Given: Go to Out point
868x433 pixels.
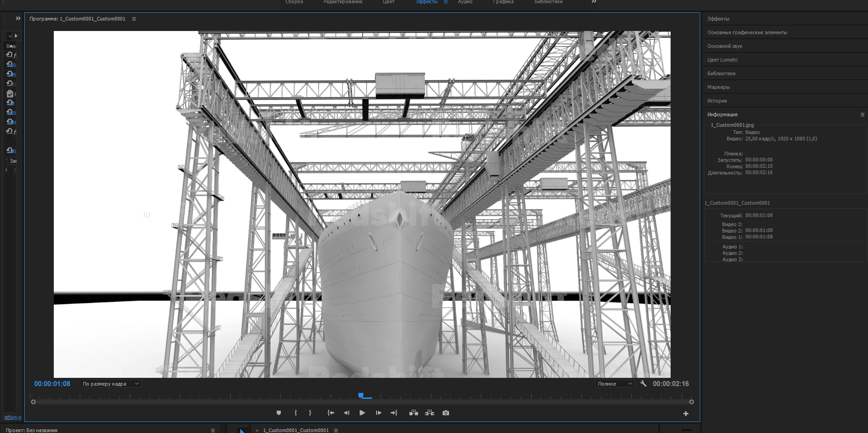Looking at the screenshot, I should pos(394,413).
